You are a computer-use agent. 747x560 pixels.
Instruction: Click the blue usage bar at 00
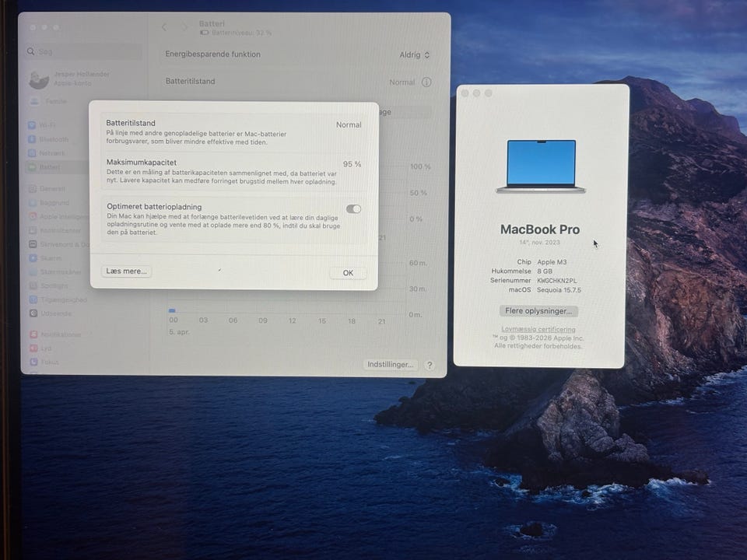click(172, 310)
